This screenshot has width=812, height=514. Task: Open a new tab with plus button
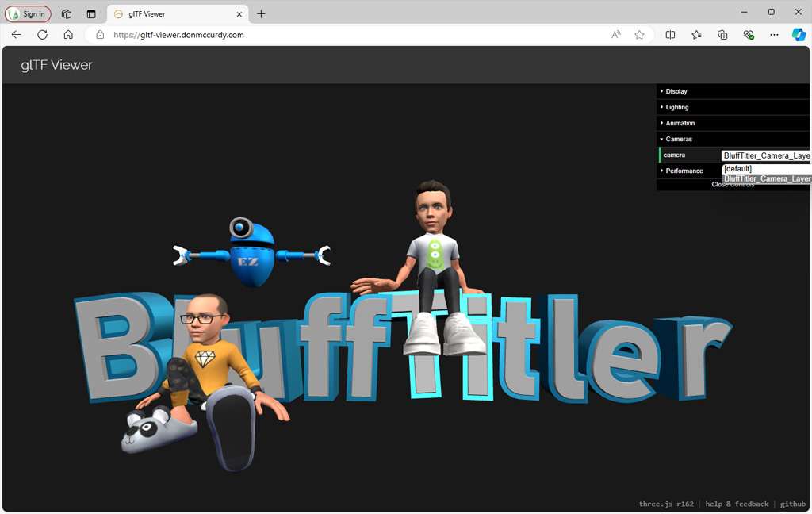tap(261, 14)
